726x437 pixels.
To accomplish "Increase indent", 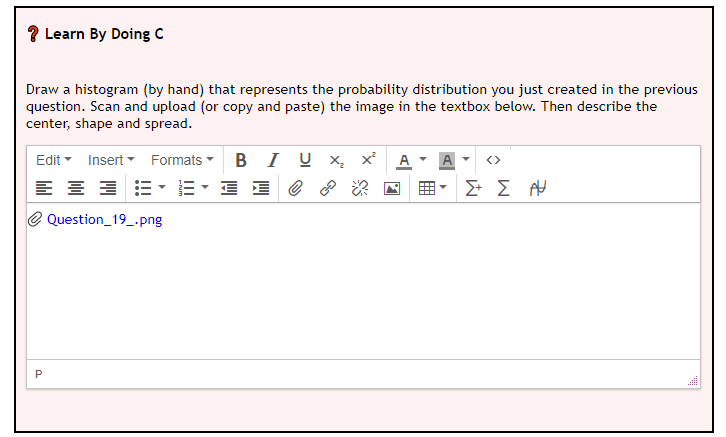I will click(261, 188).
